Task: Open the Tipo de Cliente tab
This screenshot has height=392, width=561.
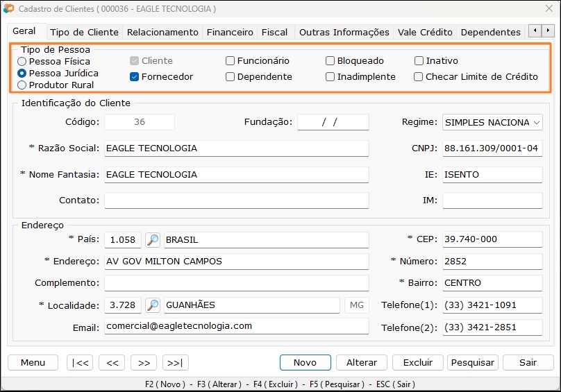Action: click(x=84, y=32)
